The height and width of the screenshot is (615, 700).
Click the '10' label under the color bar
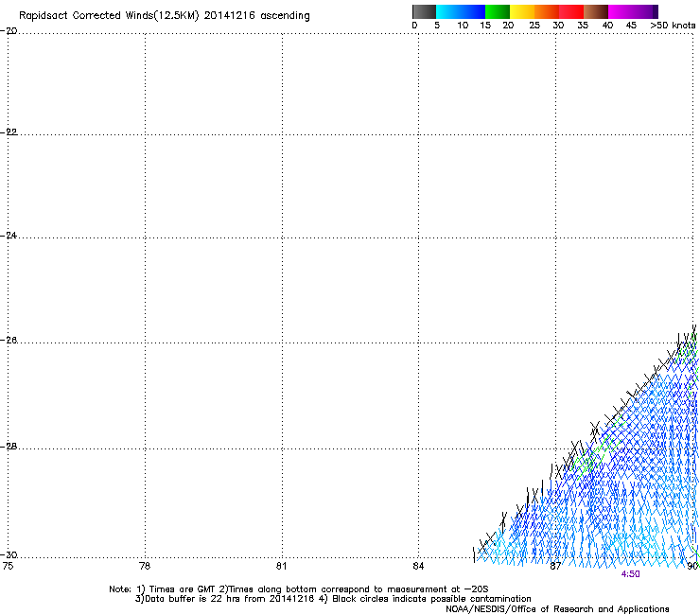pyautogui.click(x=463, y=26)
